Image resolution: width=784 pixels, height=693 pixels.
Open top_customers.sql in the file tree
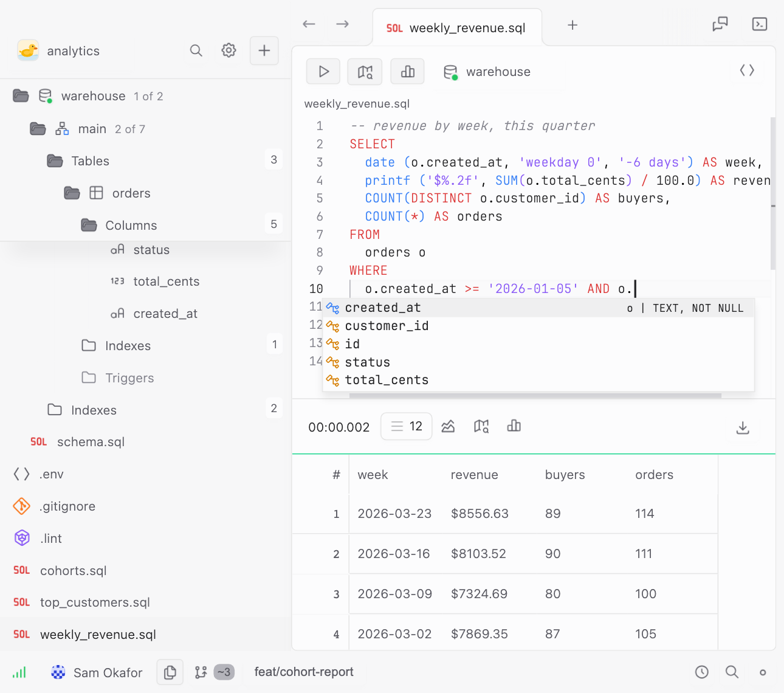tap(146, 602)
